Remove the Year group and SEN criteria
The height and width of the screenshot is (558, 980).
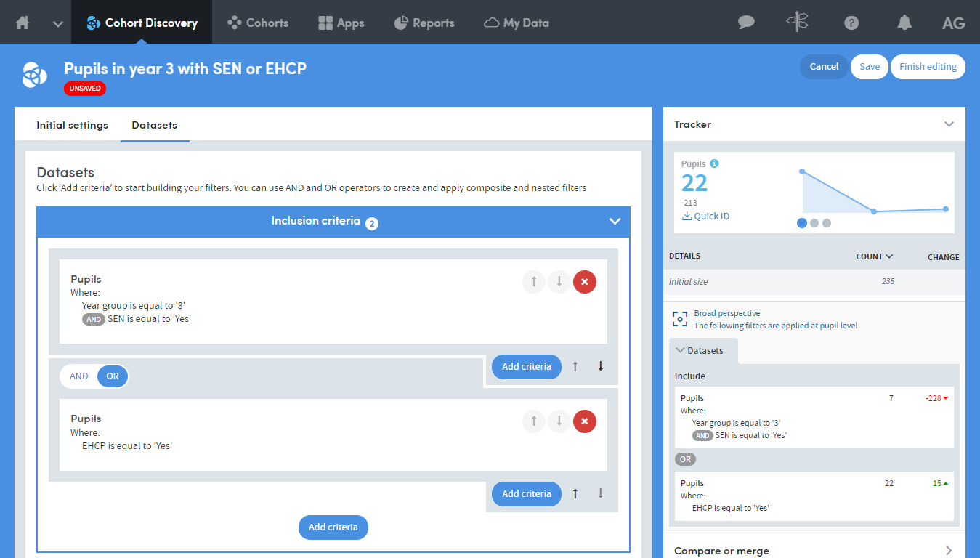585,282
